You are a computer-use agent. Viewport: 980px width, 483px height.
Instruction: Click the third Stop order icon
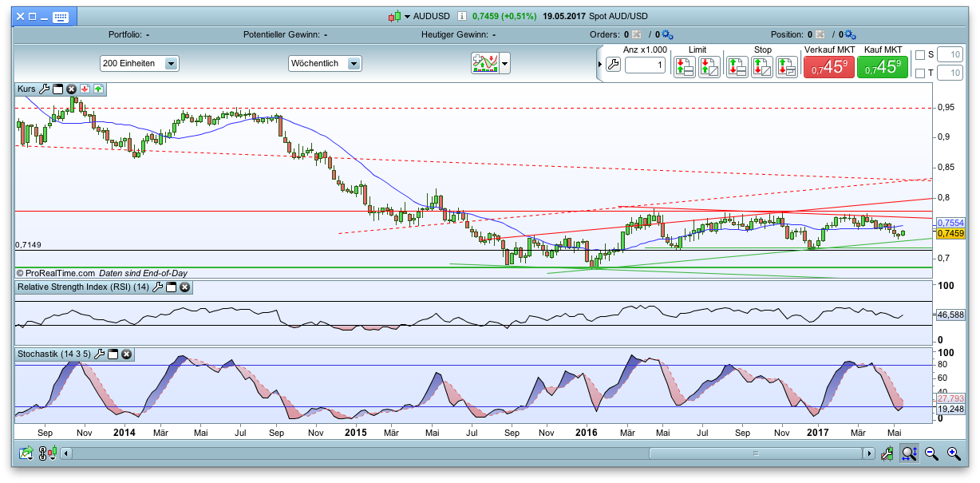pyautogui.click(x=786, y=66)
